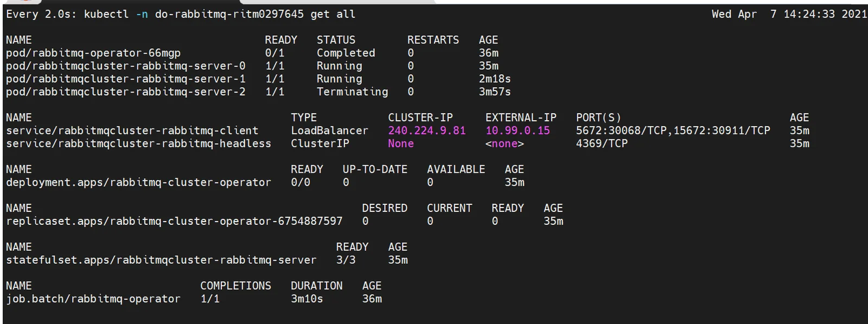Click the Terminating status of server-2 pod
This screenshot has height=324, width=868.
pos(353,92)
